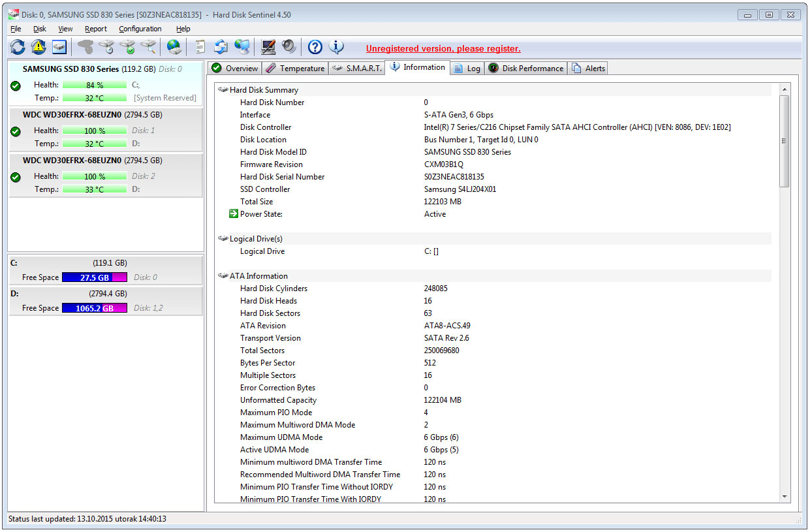Image resolution: width=810 pixels, height=532 pixels.
Task: Click the plain grey disk toolbar icon
Action: coord(86,47)
